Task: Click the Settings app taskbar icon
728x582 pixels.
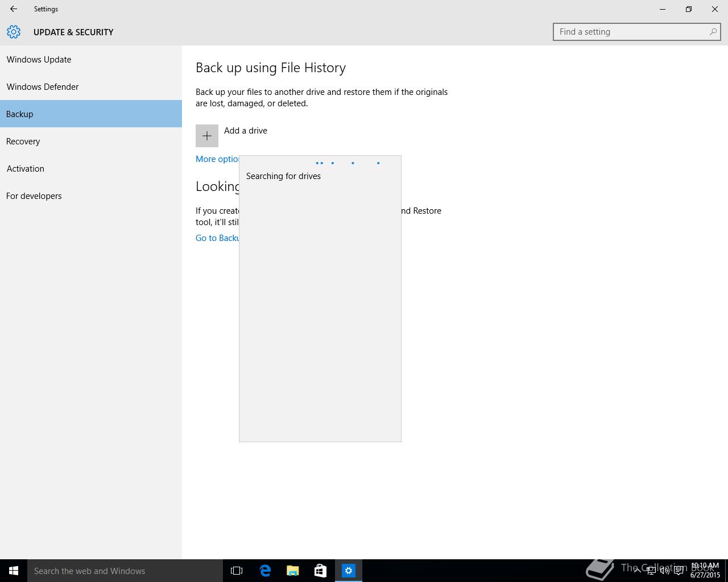Action: pyautogui.click(x=349, y=571)
